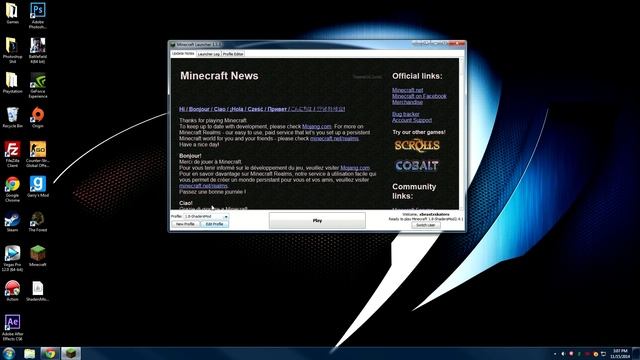Select The Forest desktop shortcut

tap(38, 222)
